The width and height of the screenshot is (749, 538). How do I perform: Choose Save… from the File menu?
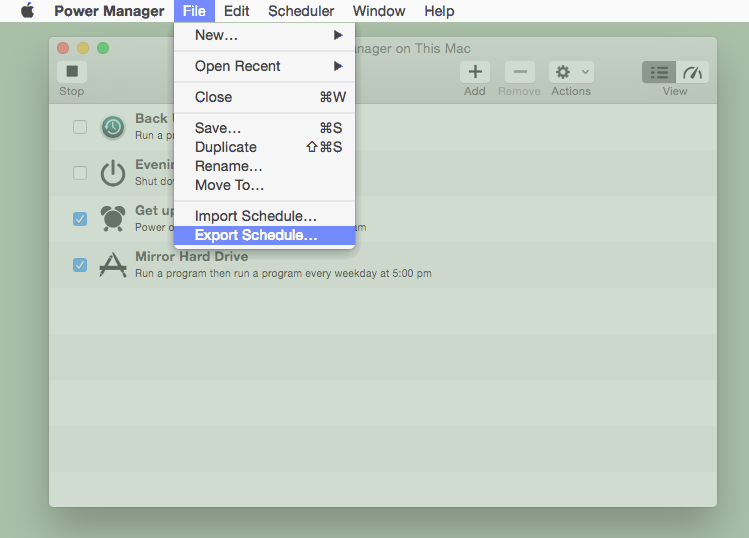(x=265, y=128)
